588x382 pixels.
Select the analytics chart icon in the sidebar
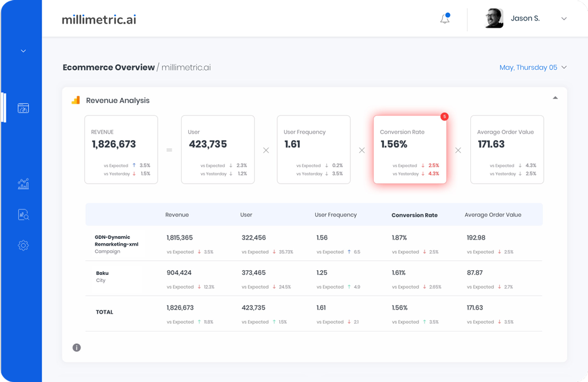(x=22, y=184)
